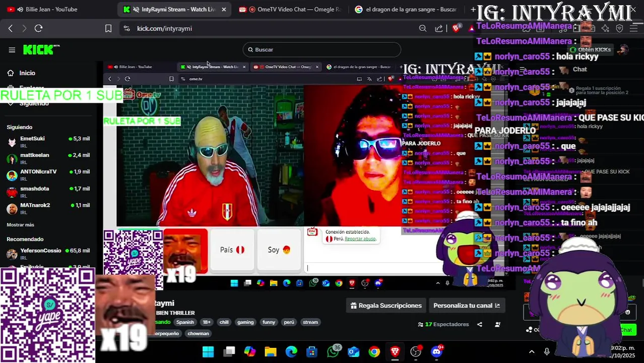Screen dimensions: 644x363
Task: Click the chill stream tag
Action: point(224,322)
